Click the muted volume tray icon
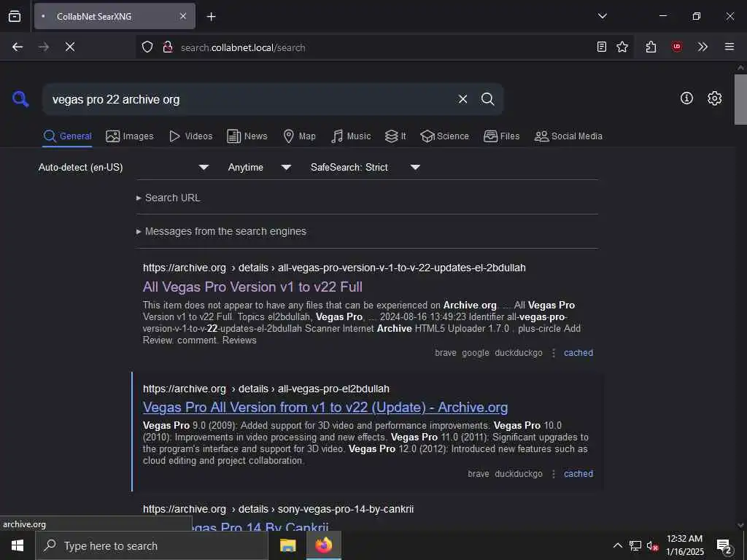The width and height of the screenshot is (747, 560). click(x=652, y=545)
